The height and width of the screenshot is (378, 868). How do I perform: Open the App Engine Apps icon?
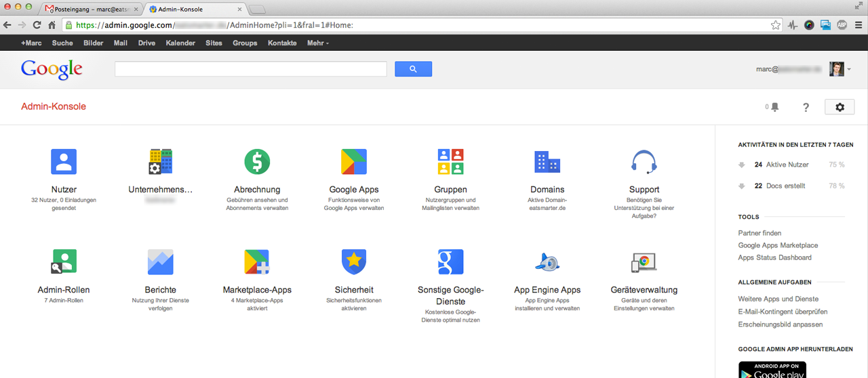(547, 261)
